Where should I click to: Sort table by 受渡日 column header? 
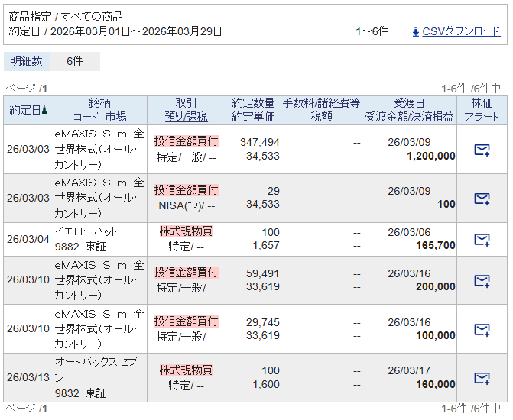tap(409, 103)
